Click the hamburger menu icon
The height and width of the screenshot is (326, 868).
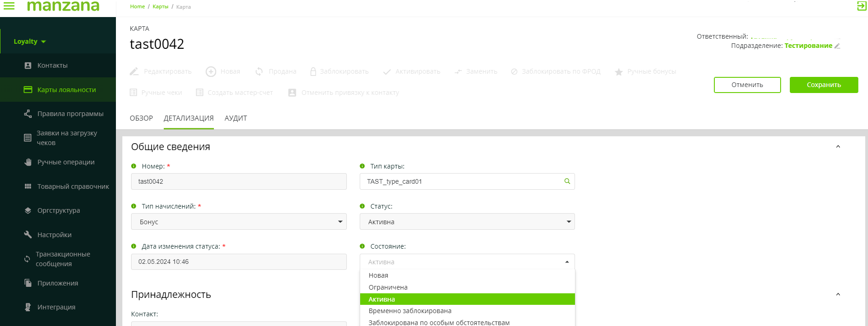pos(9,6)
